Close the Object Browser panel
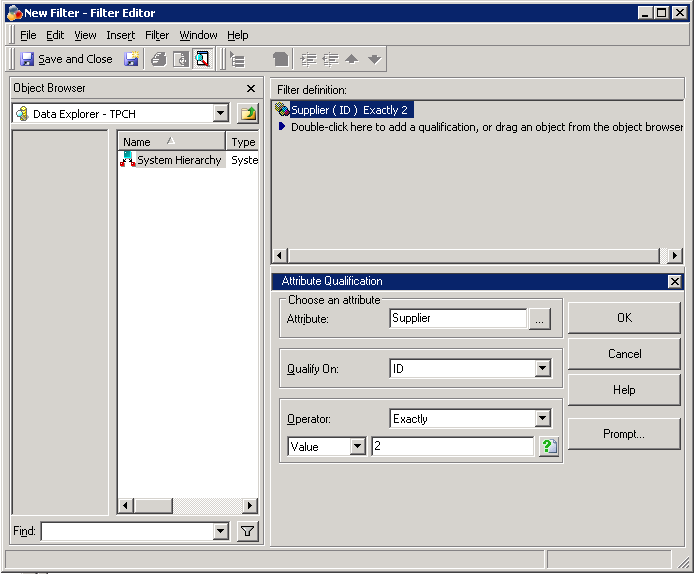697x574 pixels. pyautogui.click(x=251, y=88)
